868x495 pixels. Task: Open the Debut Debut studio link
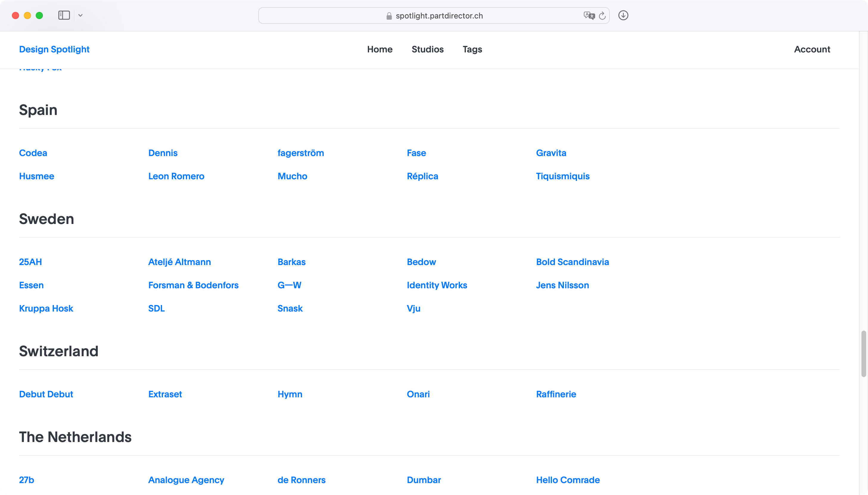(46, 394)
